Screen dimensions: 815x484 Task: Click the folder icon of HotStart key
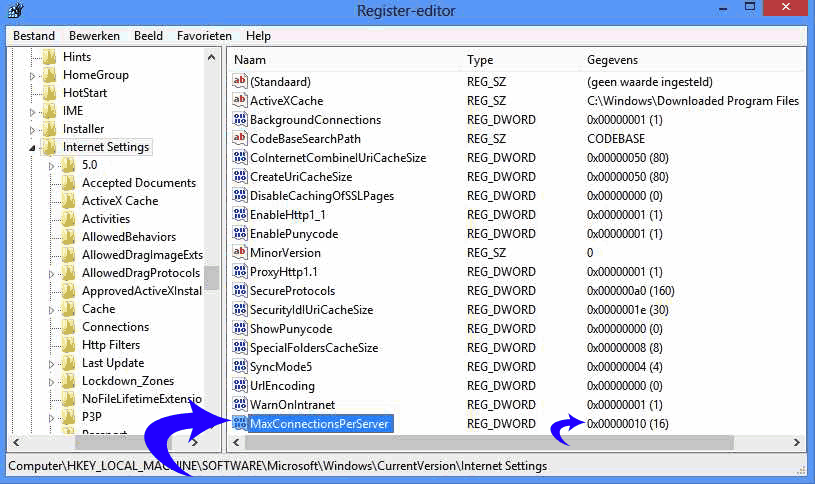point(49,93)
